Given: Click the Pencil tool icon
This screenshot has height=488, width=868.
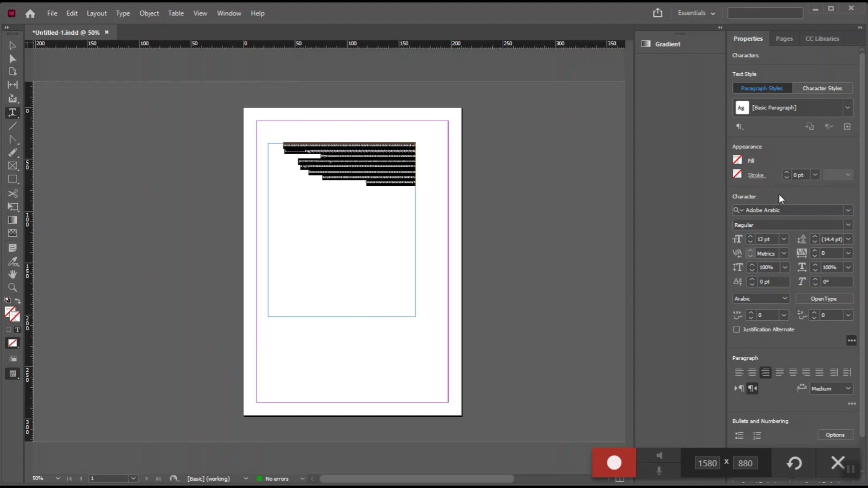Looking at the screenshot, I should (x=13, y=153).
